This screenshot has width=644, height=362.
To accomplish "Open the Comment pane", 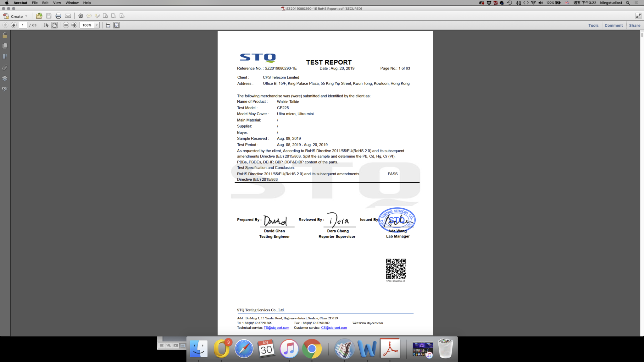I will pos(613,25).
